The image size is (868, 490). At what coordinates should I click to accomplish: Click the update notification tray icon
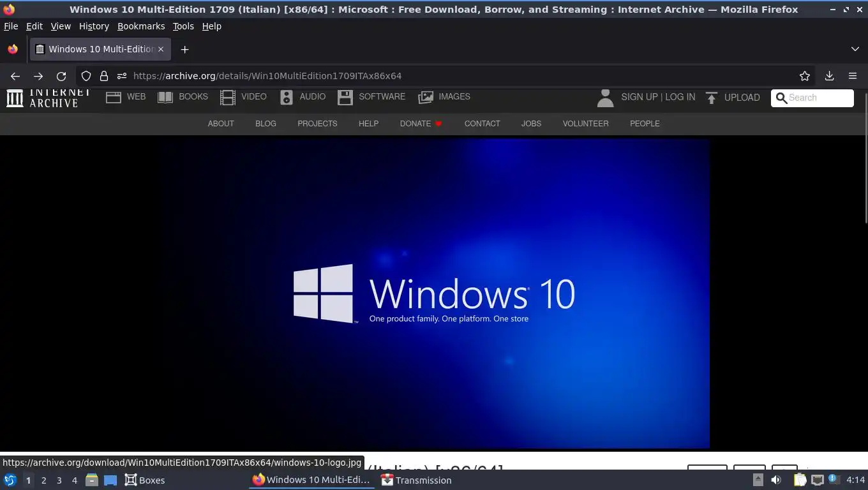pyautogui.click(x=834, y=479)
